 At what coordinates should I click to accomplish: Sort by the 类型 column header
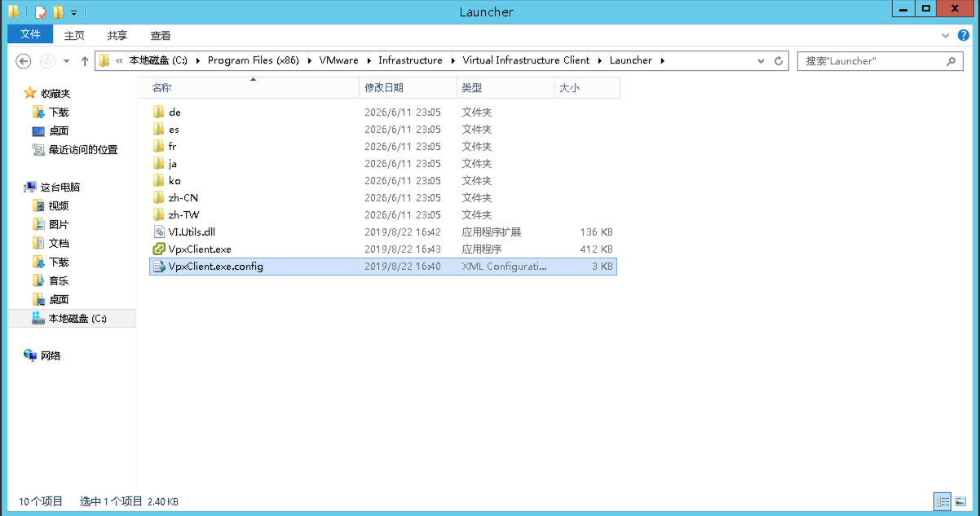click(505, 87)
